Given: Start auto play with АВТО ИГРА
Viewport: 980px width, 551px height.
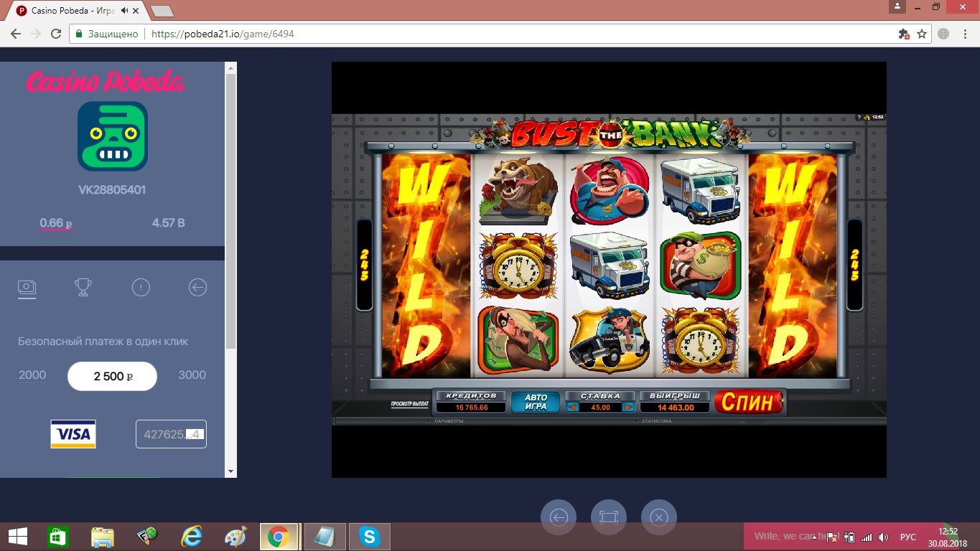Looking at the screenshot, I should [536, 402].
